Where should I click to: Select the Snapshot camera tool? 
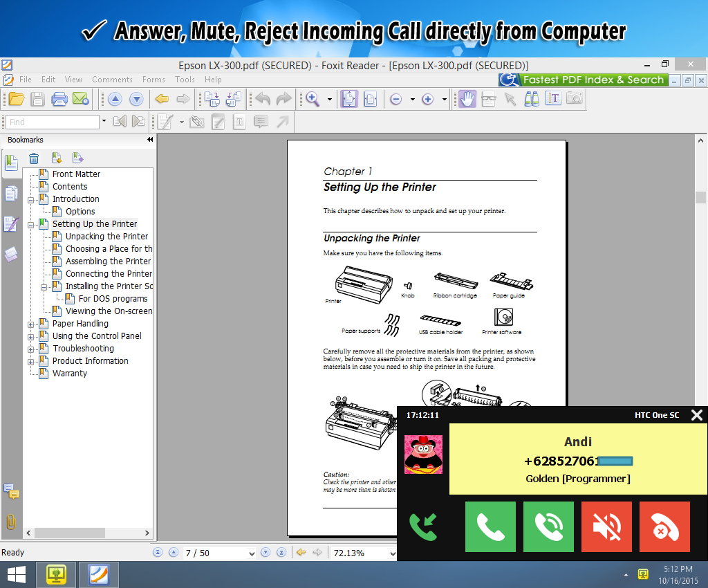574,99
